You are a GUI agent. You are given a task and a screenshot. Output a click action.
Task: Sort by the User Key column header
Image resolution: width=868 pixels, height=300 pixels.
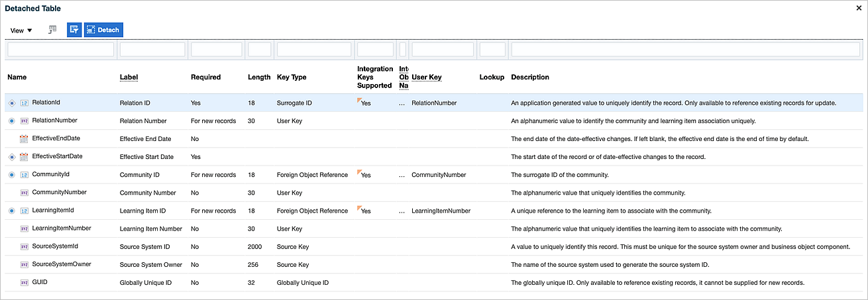[426, 77]
